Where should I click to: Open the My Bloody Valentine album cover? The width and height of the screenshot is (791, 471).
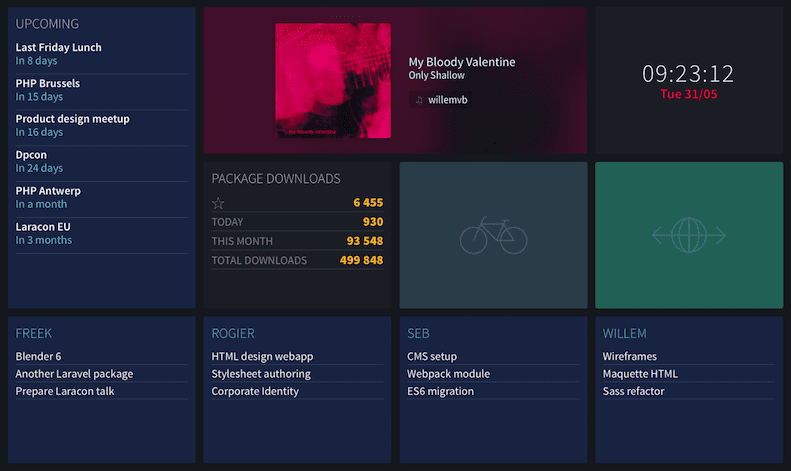[x=333, y=81]
